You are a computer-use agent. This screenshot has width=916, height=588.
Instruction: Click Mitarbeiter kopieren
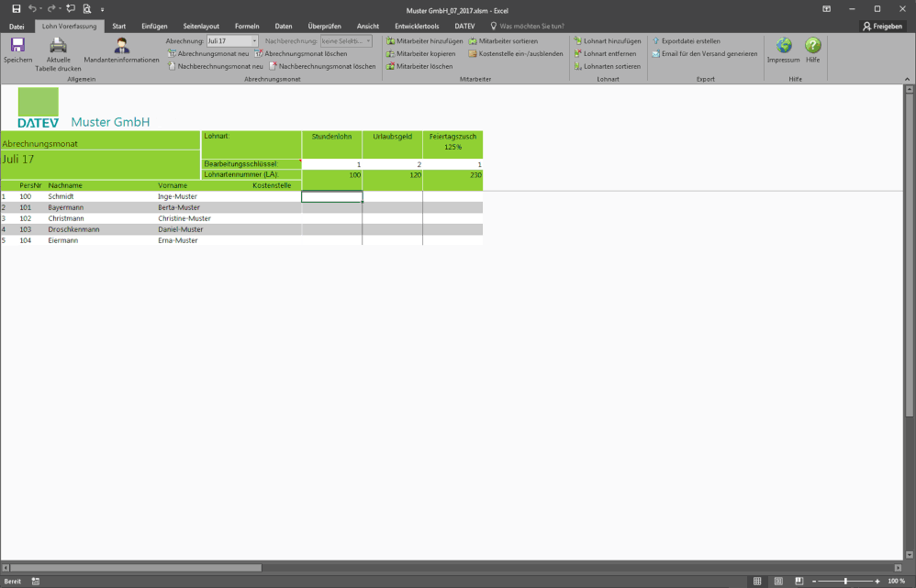pyautogui.click(x=420, y=54)
